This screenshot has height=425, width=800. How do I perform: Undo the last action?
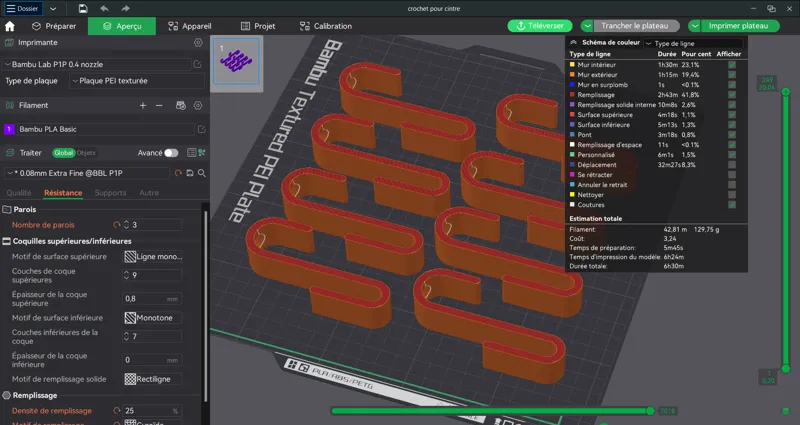click(x=104, y=9)
